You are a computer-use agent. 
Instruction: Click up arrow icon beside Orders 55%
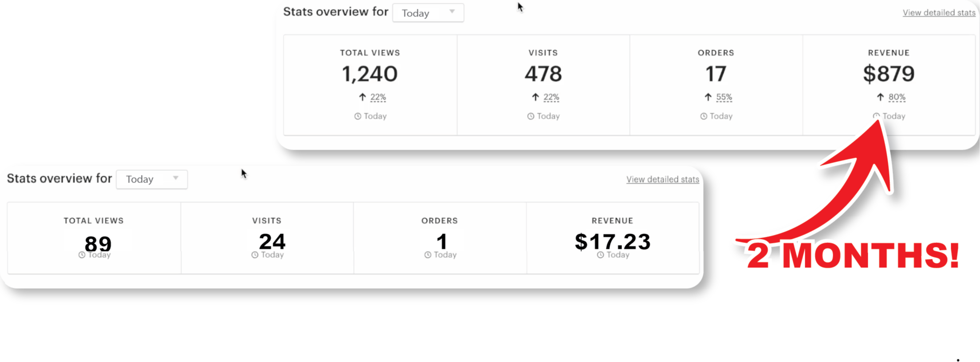[x=708, y=97]
